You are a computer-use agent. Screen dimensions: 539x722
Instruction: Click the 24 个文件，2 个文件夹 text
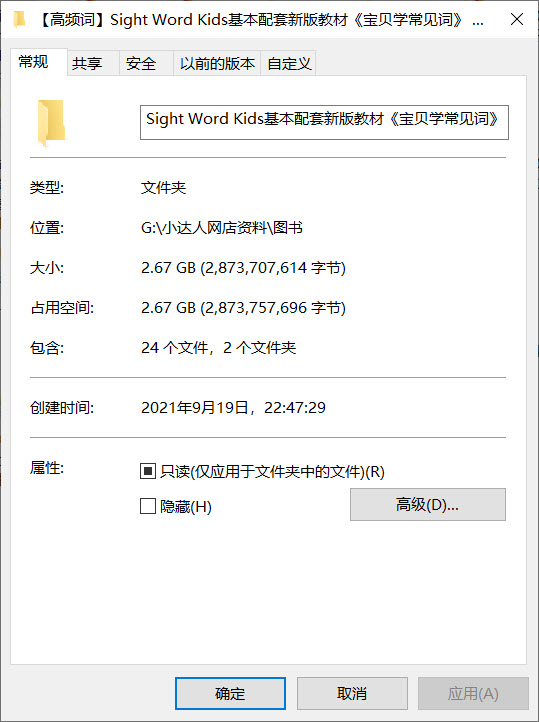point(219,348)
